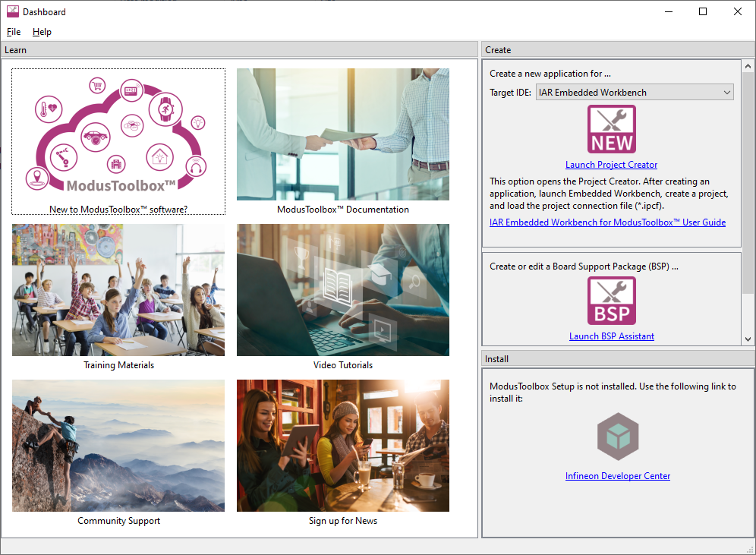Maximize the Dashboard window
Screen dimensions: 756x555
point(703,11)
